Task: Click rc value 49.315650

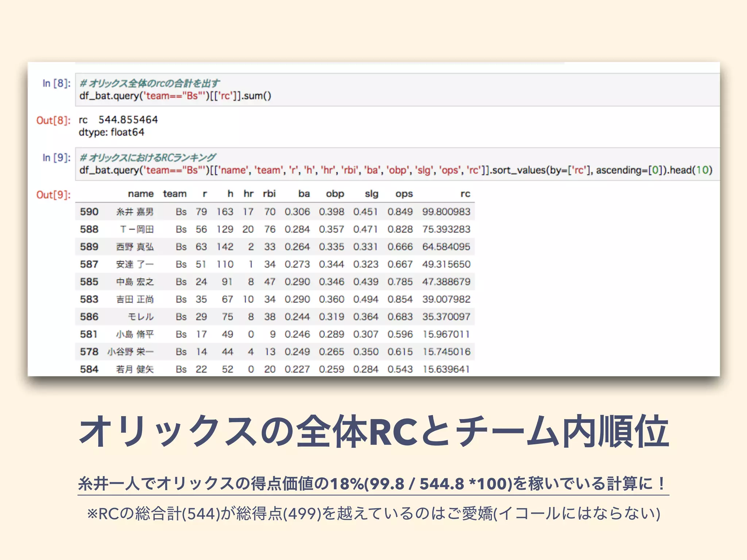Action: 446,264
